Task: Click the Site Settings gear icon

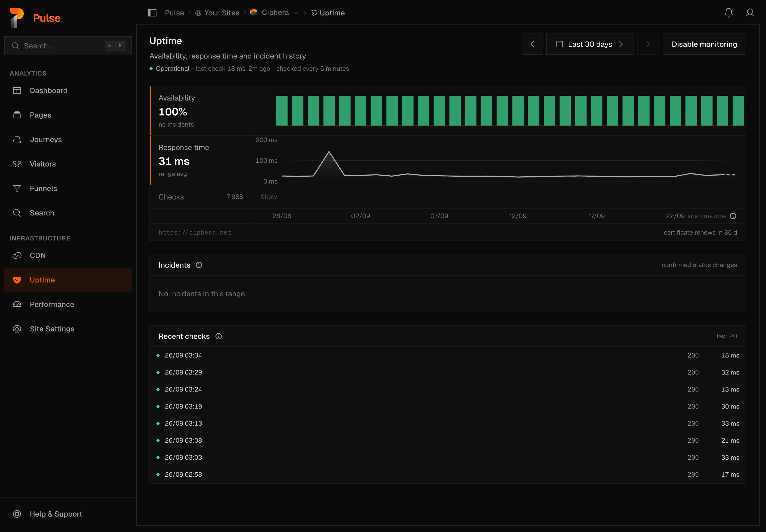Action: [17, 329]
